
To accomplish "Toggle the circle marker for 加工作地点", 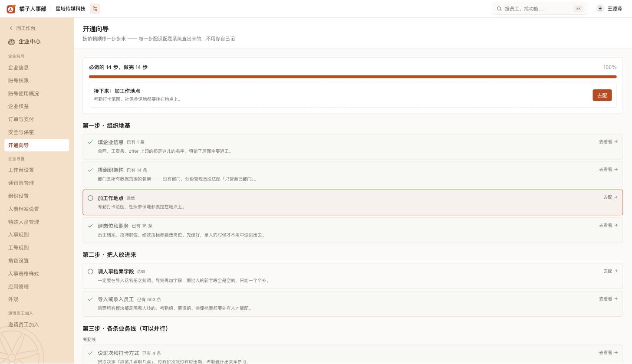I will coord(90,198).
